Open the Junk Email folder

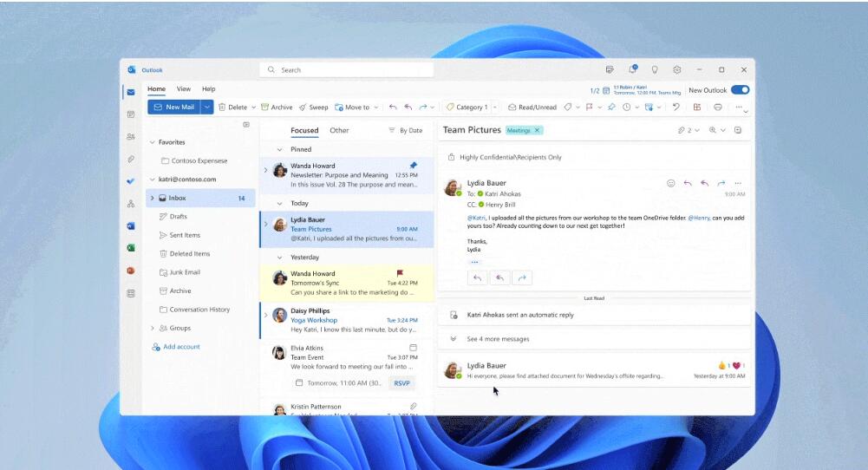(200, 272)
